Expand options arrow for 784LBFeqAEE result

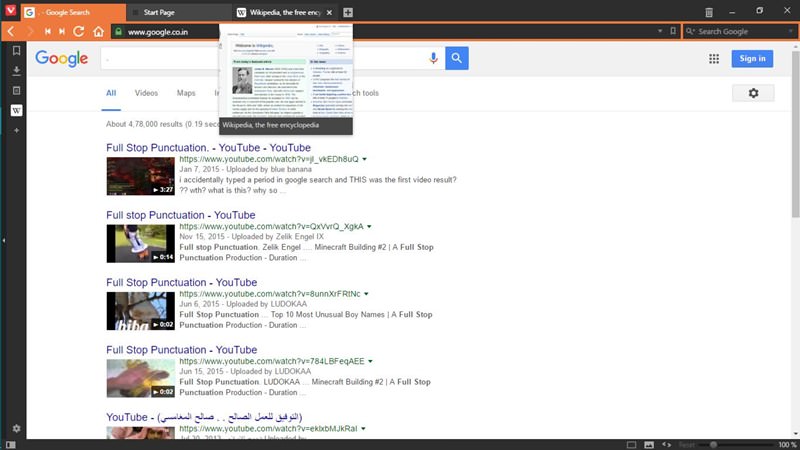click(370, 361)
